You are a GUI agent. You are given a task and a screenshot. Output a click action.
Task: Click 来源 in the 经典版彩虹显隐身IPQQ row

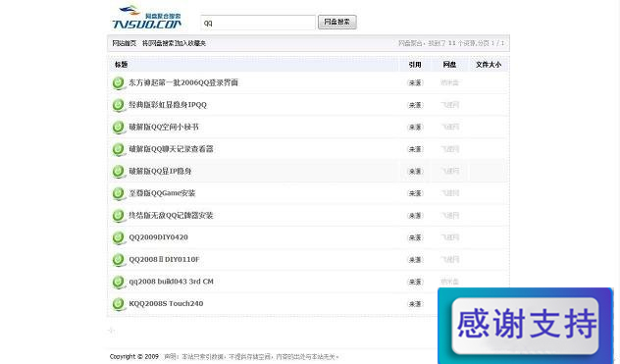pyautogui.click(x=415, y=105)
